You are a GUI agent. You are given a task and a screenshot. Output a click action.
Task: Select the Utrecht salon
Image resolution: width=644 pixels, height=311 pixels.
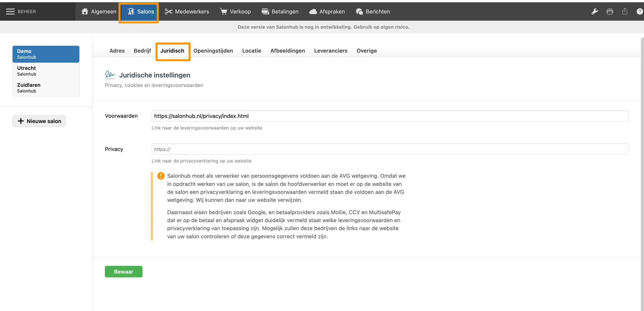coord(46,71)
